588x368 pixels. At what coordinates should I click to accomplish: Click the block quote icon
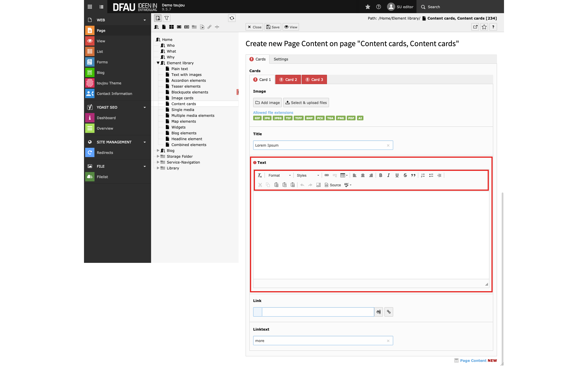(413, 175)
